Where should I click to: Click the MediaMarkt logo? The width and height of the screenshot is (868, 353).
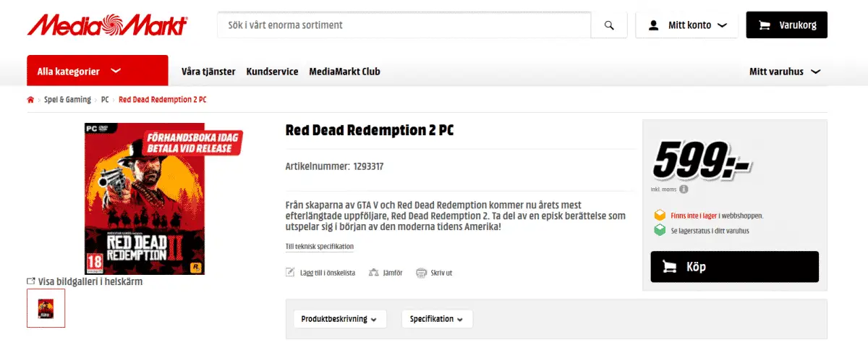pos(107,25)
